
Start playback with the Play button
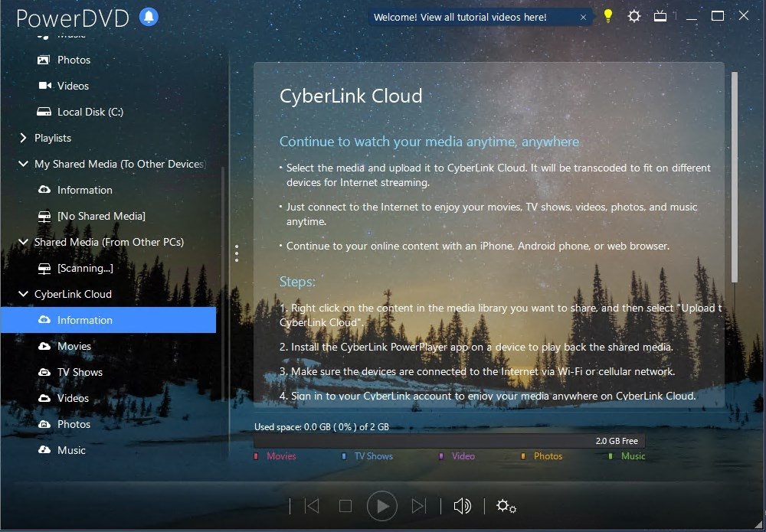click(x=382, y=506)
